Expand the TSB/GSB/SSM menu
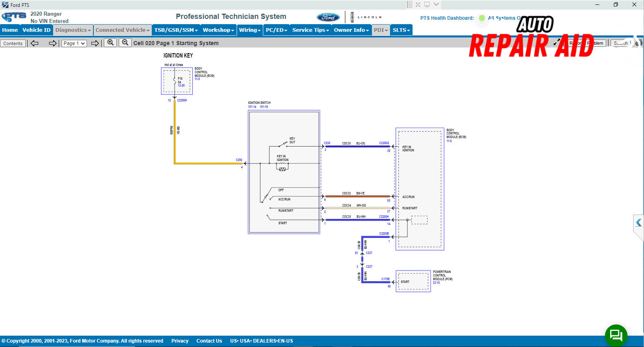The image size is (644, 347). pos(176,30)
